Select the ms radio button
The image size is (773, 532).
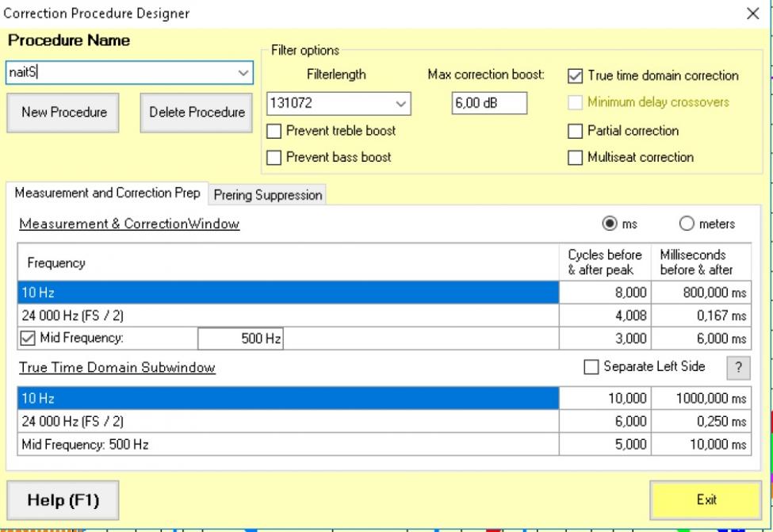pyautogui.click(x=610, y=224)
